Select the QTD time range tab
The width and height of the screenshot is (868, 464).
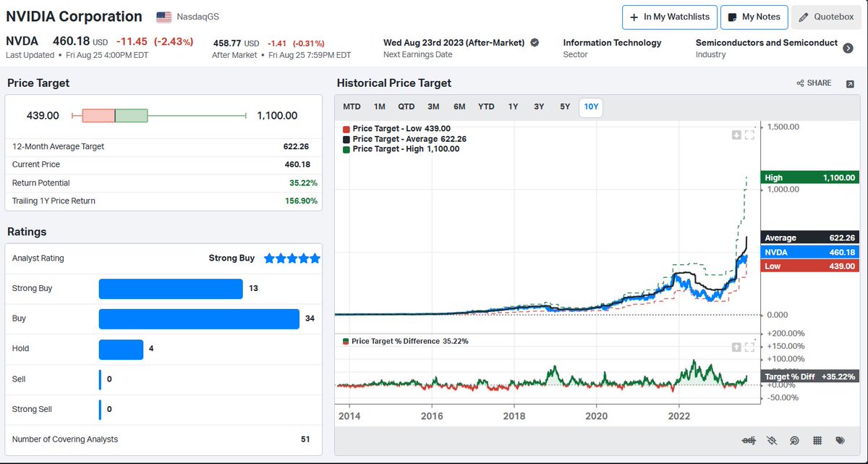point(407,107)
